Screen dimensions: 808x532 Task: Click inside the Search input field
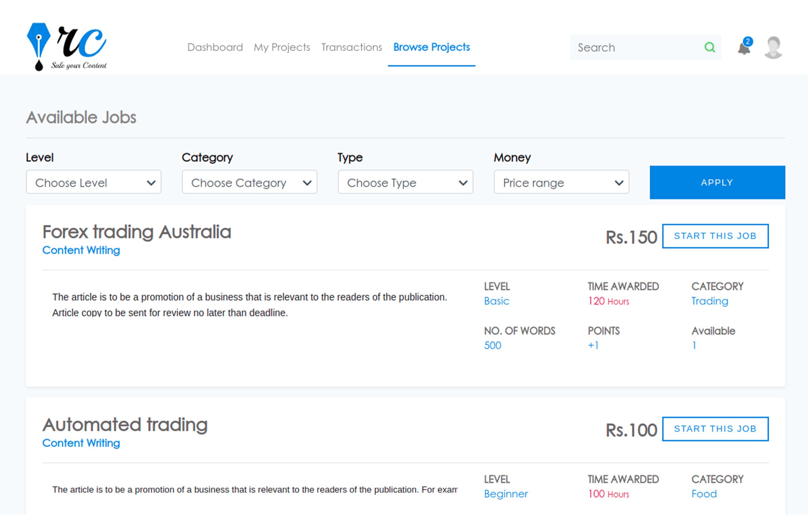tap(635, 47)
